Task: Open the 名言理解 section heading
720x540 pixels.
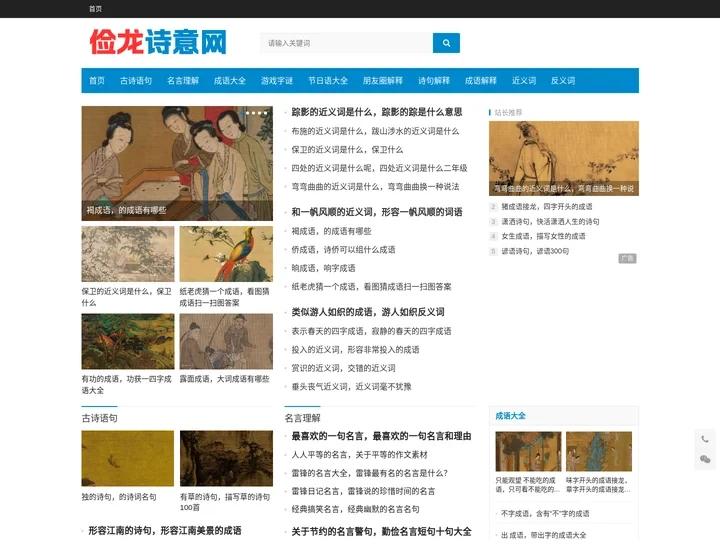Action: tap(303, 418)
